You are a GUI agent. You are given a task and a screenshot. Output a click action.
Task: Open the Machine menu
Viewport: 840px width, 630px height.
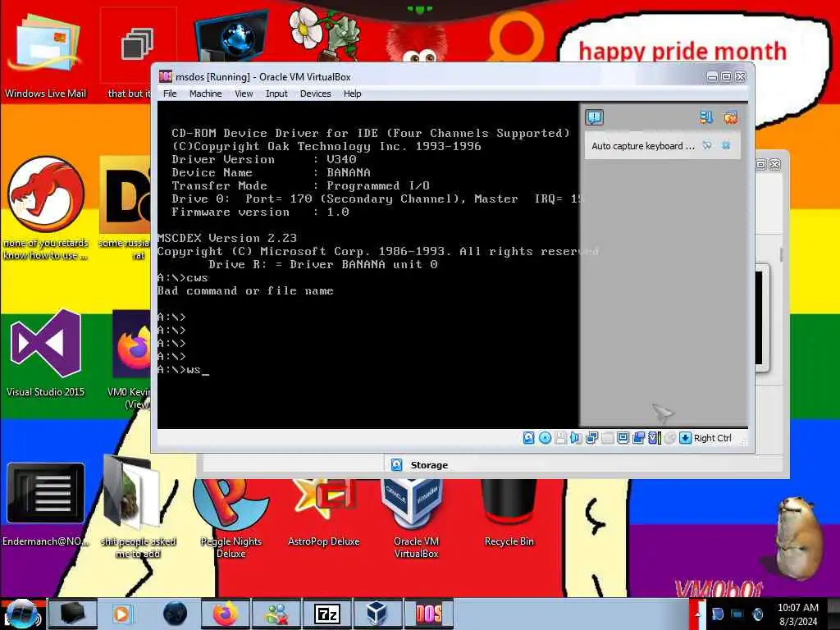pos(205,94)
